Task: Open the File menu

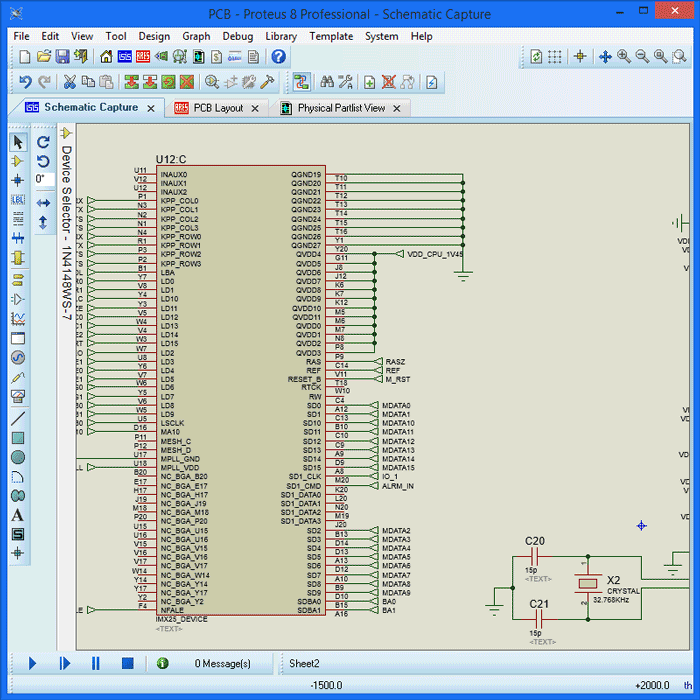Action: [x=21, y=36]
